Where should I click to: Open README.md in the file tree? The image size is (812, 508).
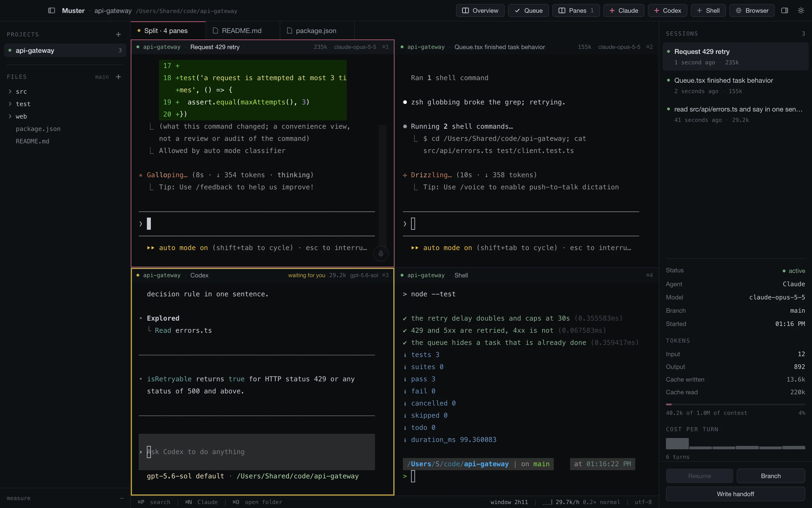click(x=32, y=141)
